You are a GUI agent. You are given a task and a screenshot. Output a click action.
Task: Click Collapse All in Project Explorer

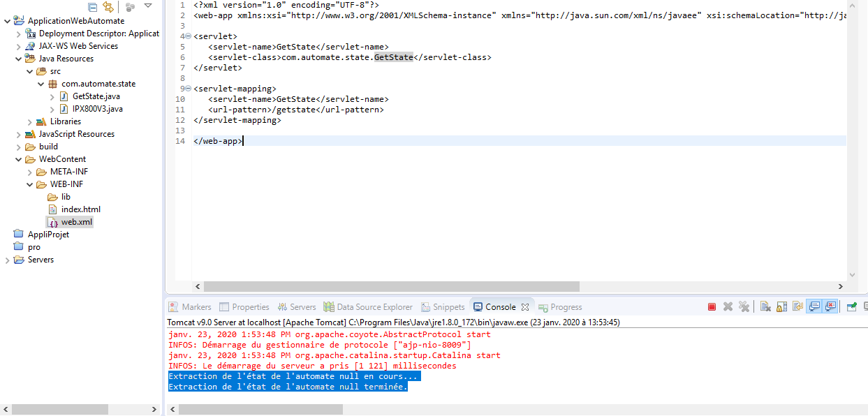click(x=93, y=7)
